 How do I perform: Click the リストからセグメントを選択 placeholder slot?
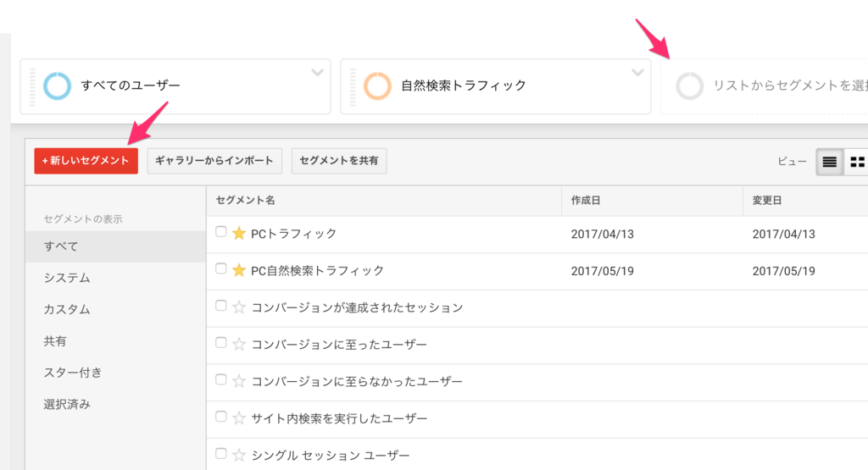tap(765, 87)
